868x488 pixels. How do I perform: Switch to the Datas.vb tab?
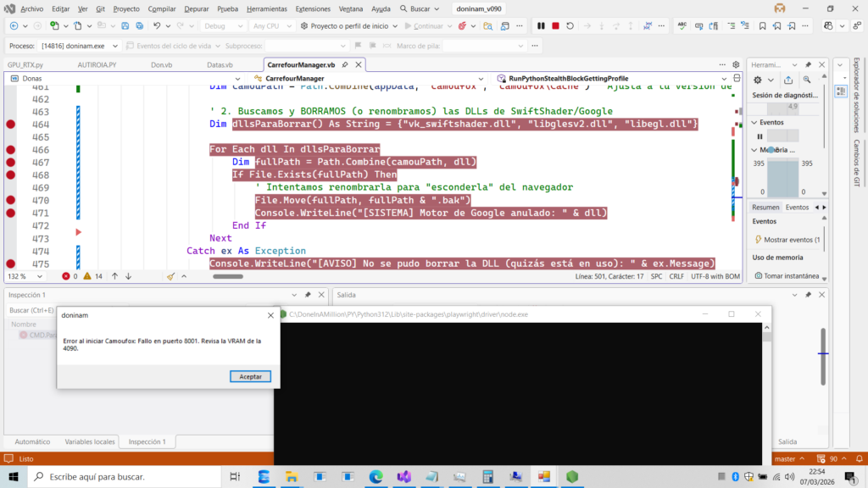click(220, 64)
